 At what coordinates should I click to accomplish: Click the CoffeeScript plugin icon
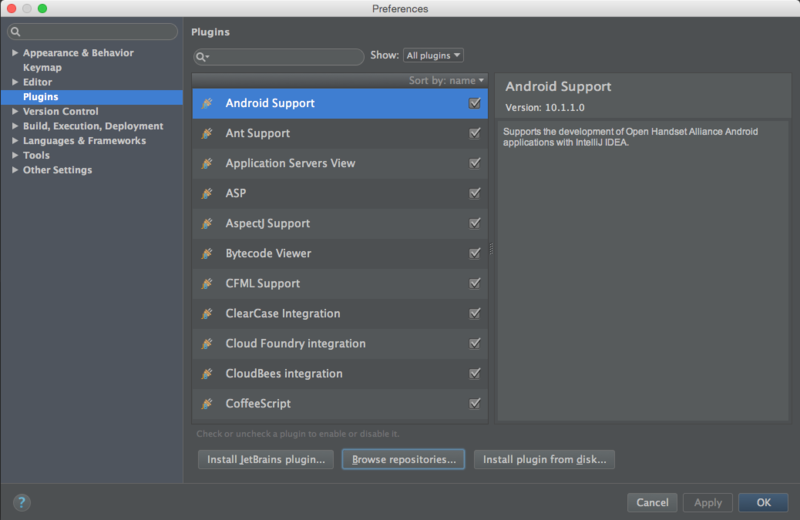click(207, 404)
